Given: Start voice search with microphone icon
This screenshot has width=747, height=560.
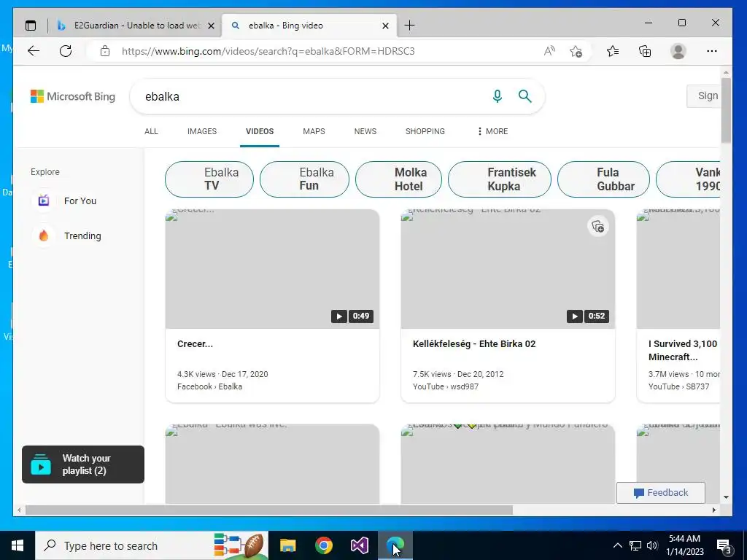Looking at the screenshot, I should pos(498,96).
